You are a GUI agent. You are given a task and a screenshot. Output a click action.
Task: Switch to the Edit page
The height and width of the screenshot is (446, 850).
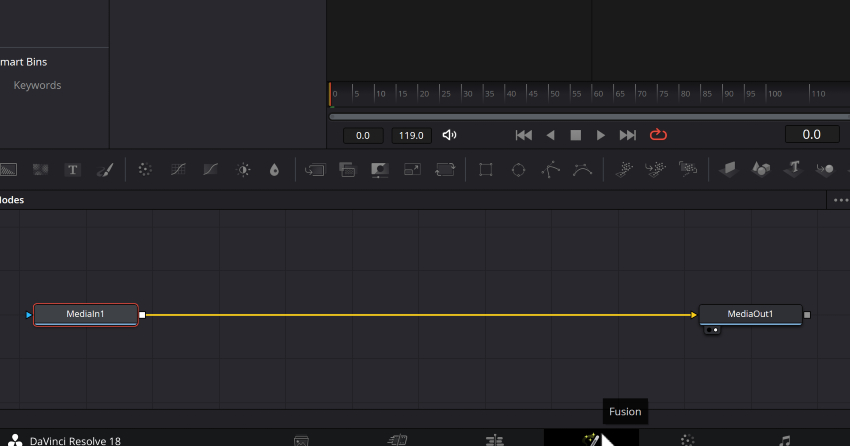(x=494, y=440)
